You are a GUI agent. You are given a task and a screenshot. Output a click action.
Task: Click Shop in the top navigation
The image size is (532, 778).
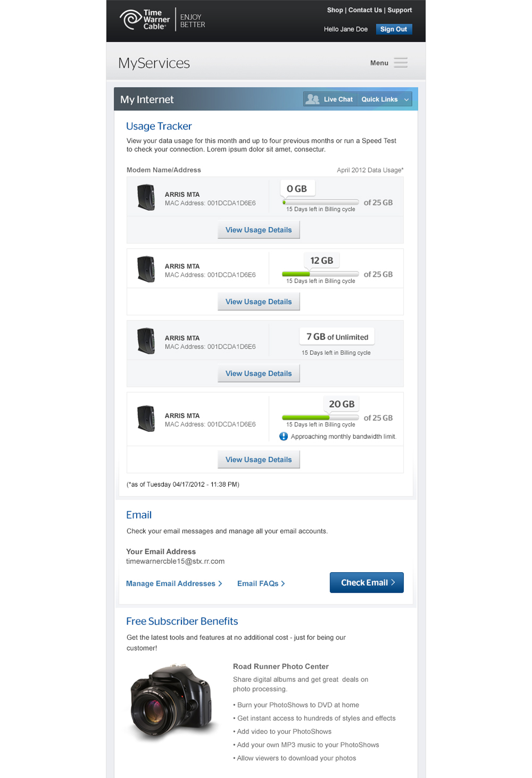coord(335,10)
